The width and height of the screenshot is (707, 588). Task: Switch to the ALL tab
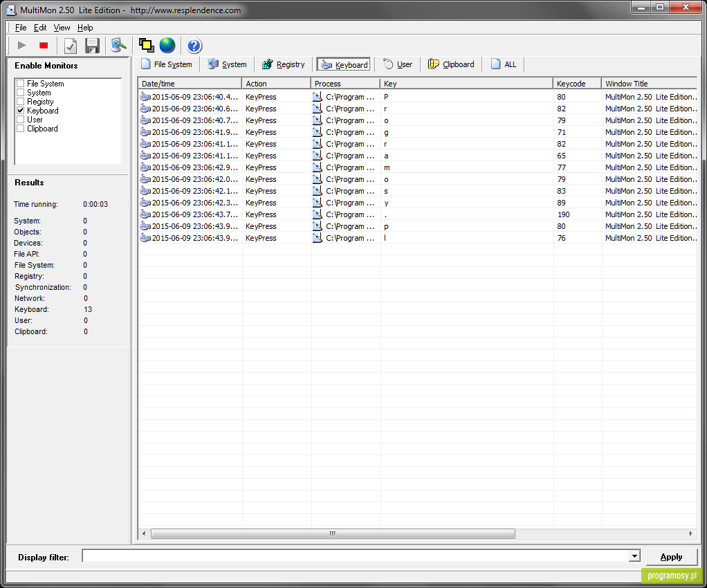tap(504, 64)
